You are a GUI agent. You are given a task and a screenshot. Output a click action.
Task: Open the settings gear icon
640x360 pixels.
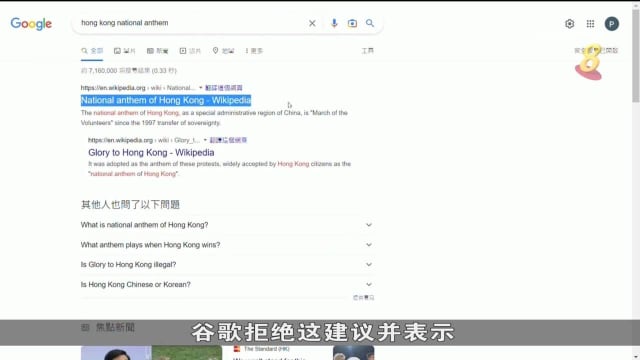pos(569,24)
